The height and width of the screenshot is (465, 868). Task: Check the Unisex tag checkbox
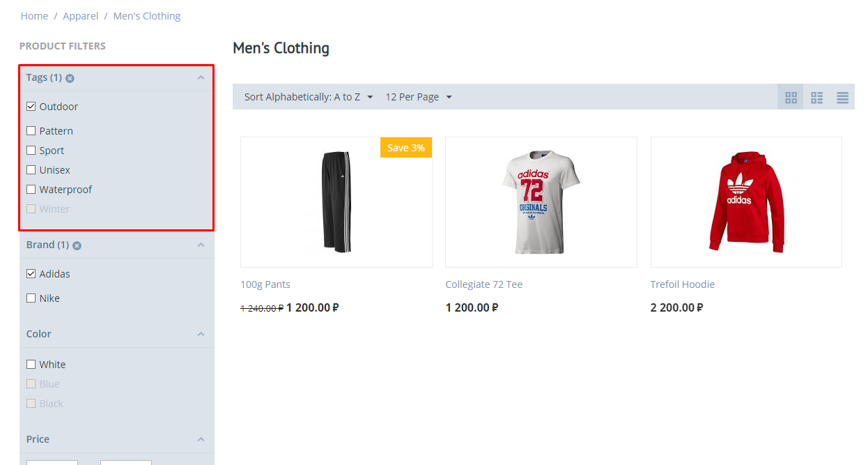point(31,170)
